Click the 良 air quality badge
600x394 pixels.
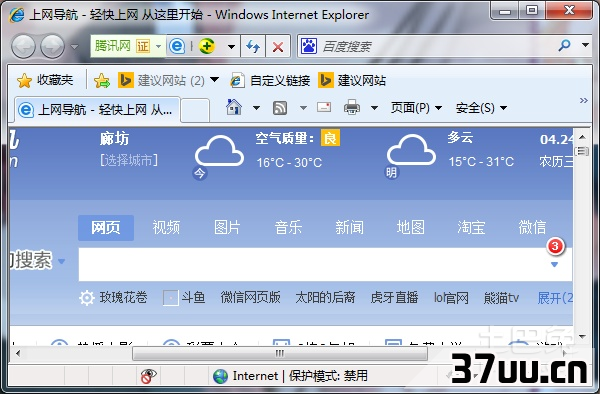330,138
